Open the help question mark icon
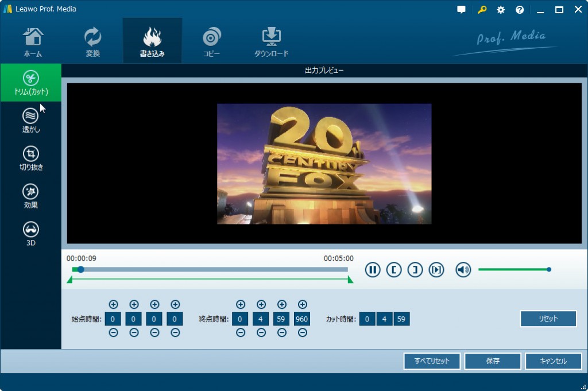This screenshot has height=391, width=588. point(520,10)
